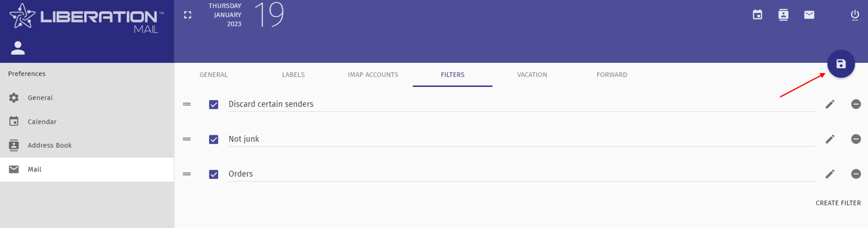Toggle the Orders filter checkbox
The height and width of the screenshot is (228, 868).
click(213, 174)
